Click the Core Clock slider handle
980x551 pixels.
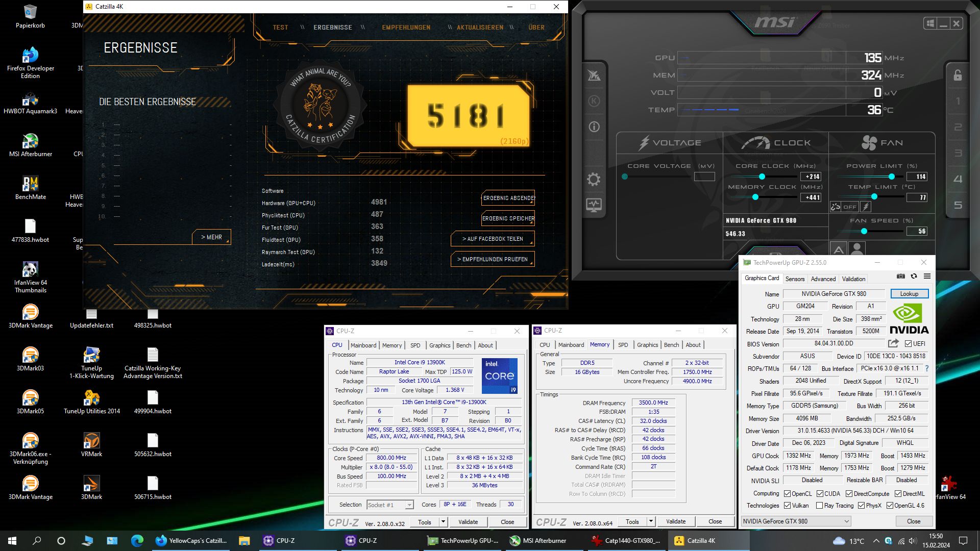coord(762,177)
